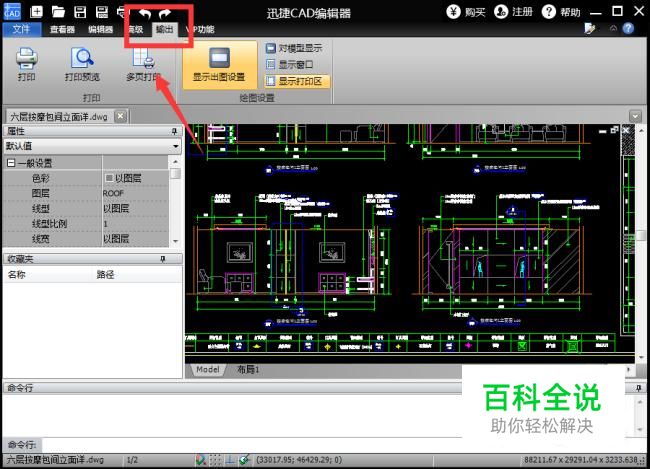650x469 pixels.
Task: Select the 输出 ribbon tab
Action: [x=165, y=29]
